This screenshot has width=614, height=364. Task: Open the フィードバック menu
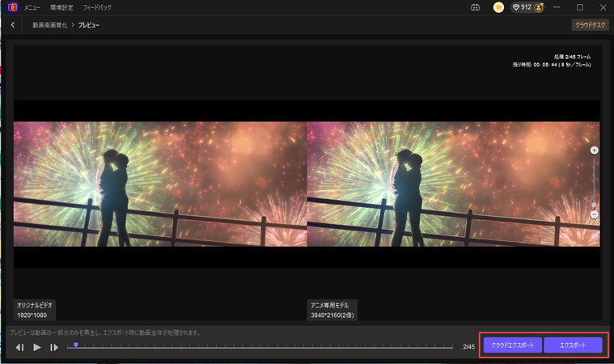[x=97, y=7]
